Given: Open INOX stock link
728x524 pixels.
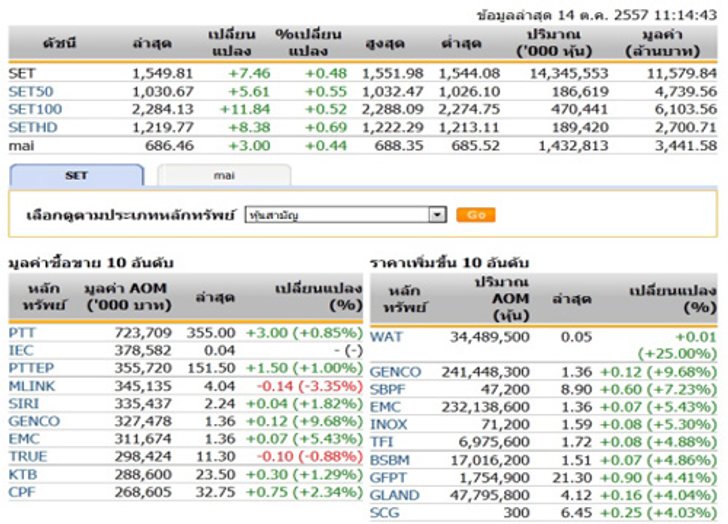Looking at the screenshot, I should pyautogui.click(x=389, y=424).
